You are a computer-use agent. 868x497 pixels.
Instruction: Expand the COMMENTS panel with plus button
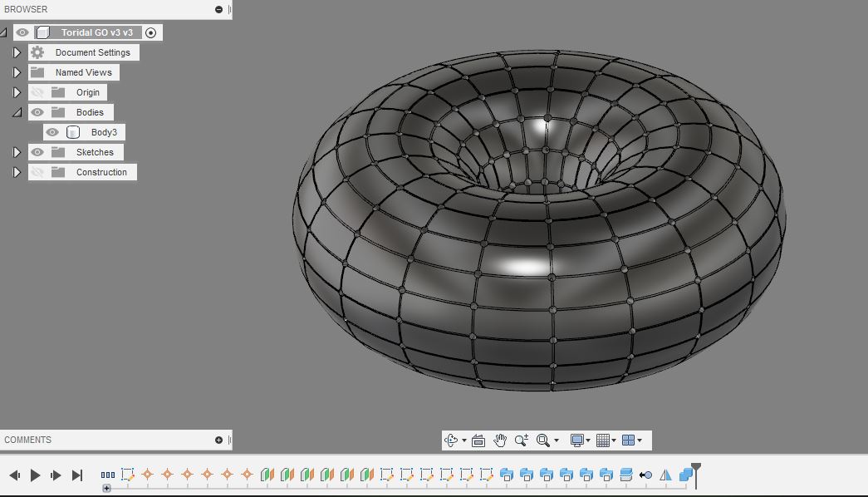click(218, 440)
